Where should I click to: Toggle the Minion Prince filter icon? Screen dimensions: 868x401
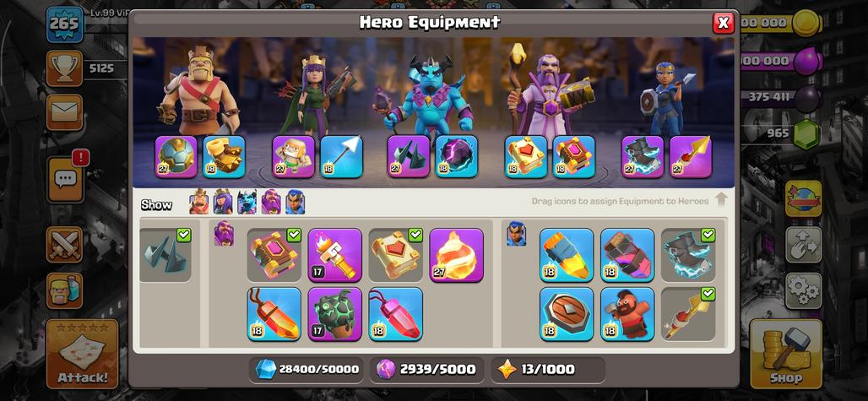pos(247,203)
